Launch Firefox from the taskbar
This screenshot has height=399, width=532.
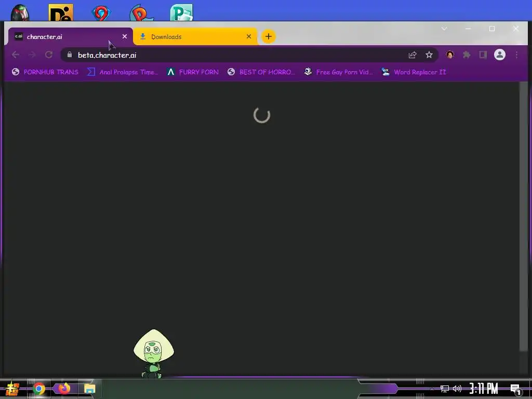(64, 388)
